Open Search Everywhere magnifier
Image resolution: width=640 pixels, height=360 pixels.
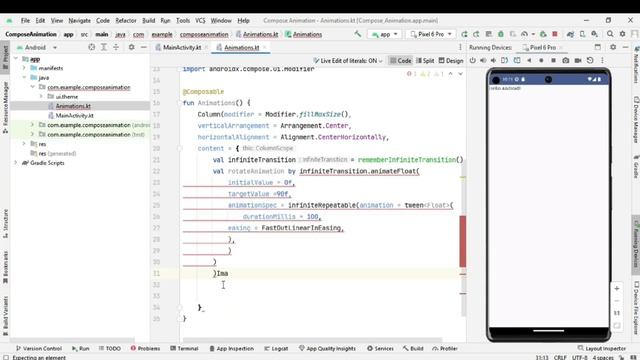click(610, 34)
